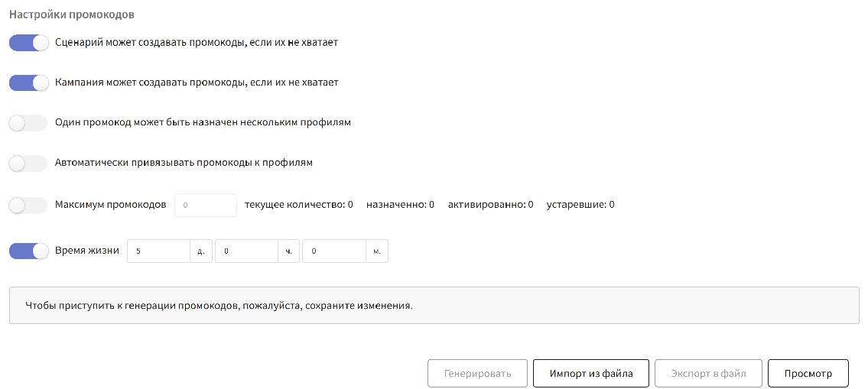Open the Просмотр view
The width and height of the screenshot is (868, 389).
(x=808, y=374)
